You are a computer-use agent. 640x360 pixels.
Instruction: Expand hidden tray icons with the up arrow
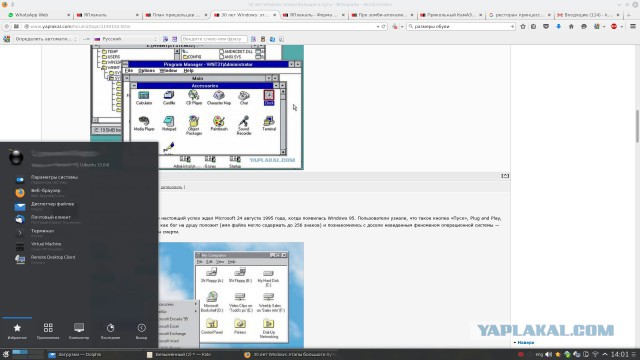click(604, 354)
